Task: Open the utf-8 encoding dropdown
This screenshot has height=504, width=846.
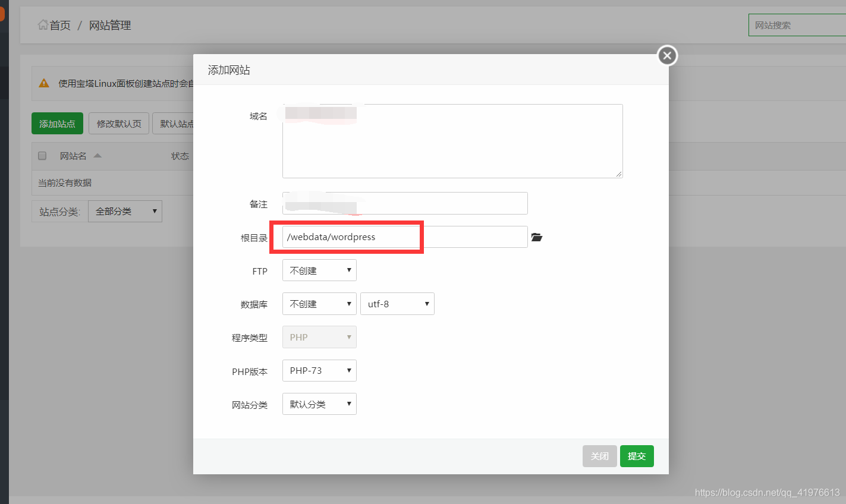Action: click(x=397, y=304)
